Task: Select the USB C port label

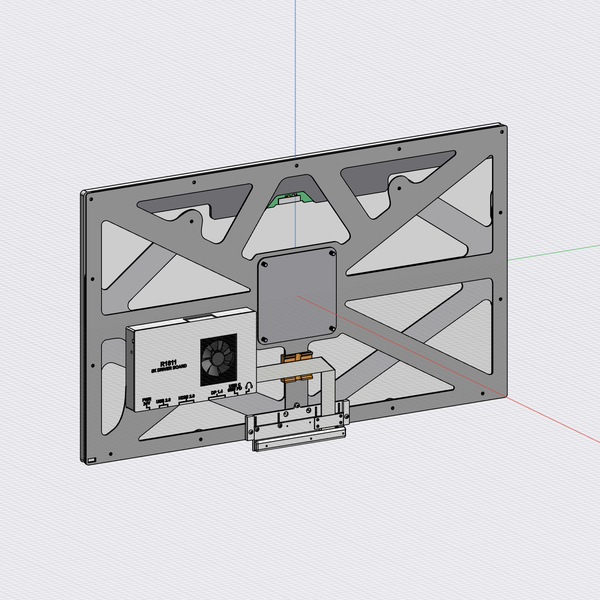Action: [234, 387]
